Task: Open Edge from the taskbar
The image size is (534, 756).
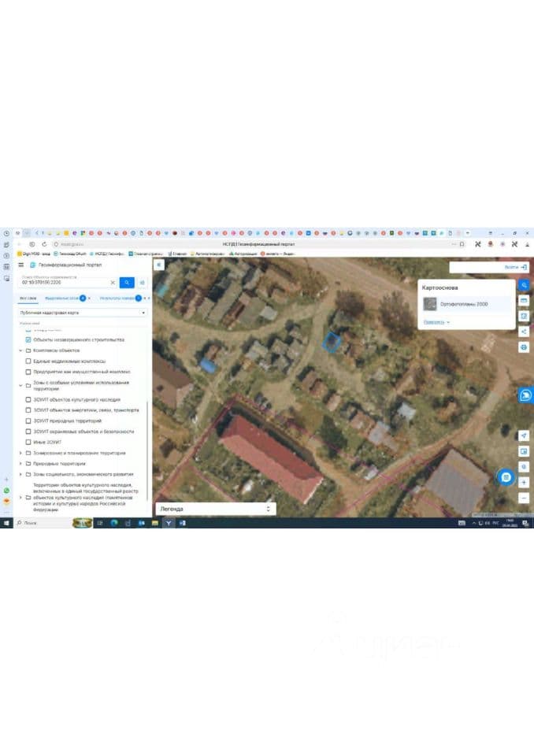Action: click(x=114, y=523)
